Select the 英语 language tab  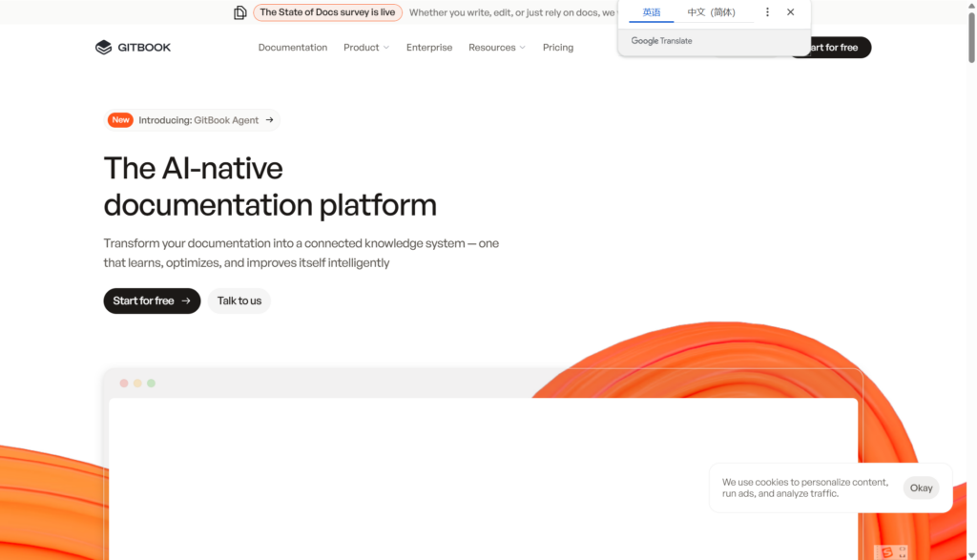(x=652, y=12)
